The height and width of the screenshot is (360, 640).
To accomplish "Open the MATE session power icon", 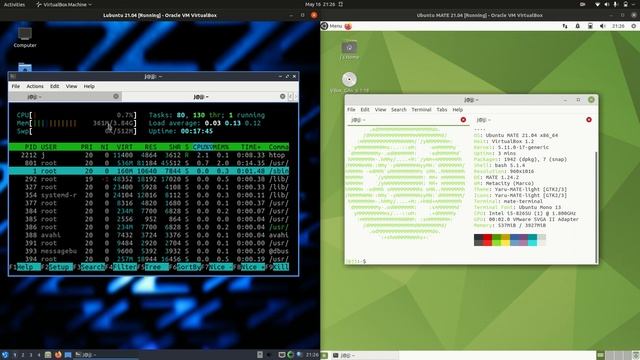I will 633,26.
